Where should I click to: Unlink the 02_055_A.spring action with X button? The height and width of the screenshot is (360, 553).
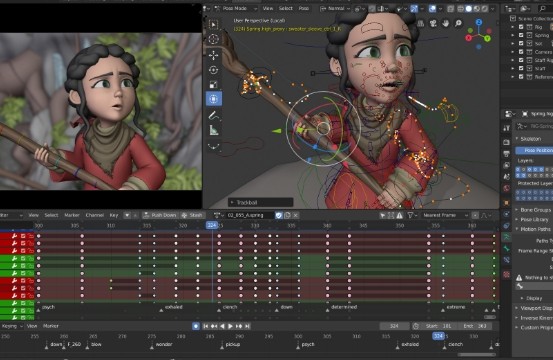click(296, 215)
